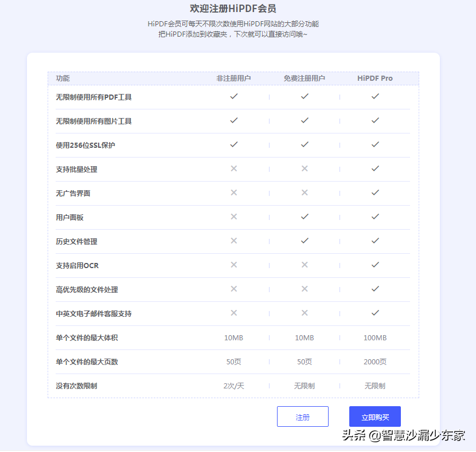Click the X mark for 中英文电子邮件客服支持 under 免费注册用户
The image size is (476, 452).
(305, 313)
